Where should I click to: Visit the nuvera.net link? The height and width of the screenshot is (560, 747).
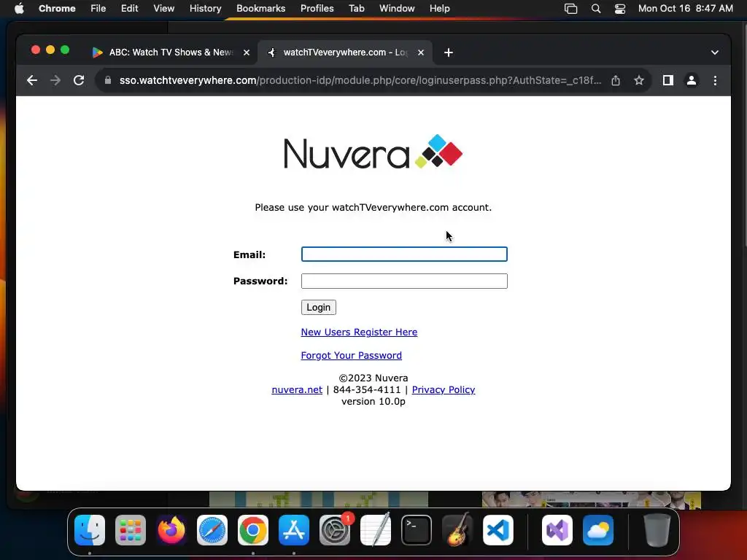[297, 389]
